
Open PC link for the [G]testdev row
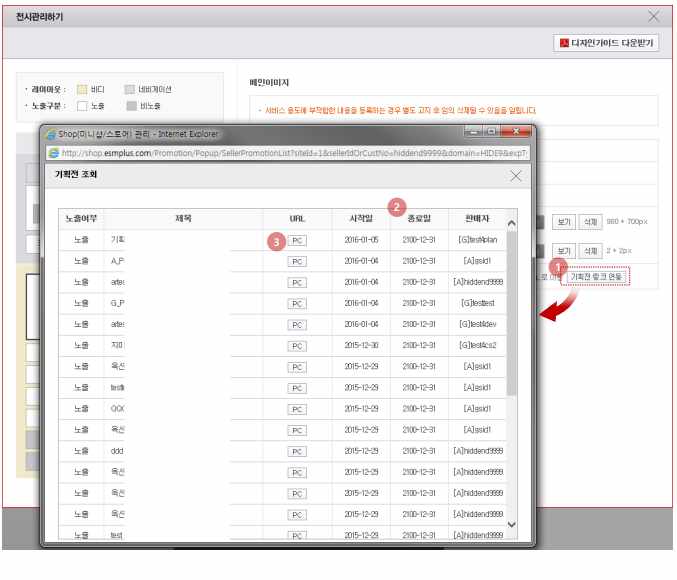click(297, 325)
